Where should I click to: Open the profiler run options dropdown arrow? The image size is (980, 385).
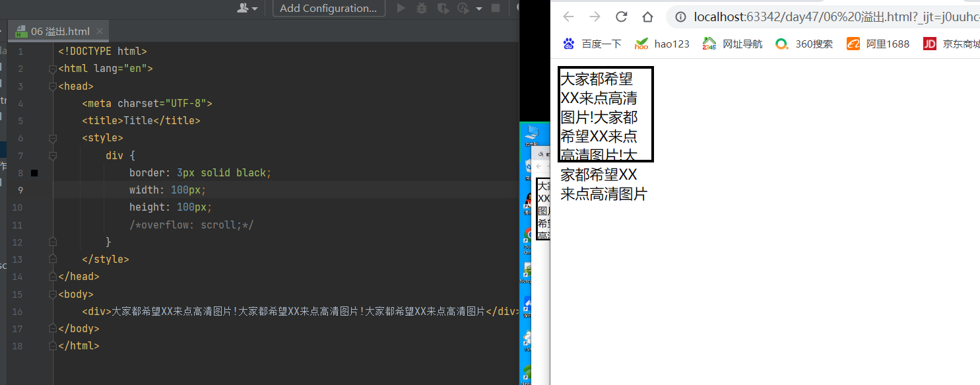(478, 9)
